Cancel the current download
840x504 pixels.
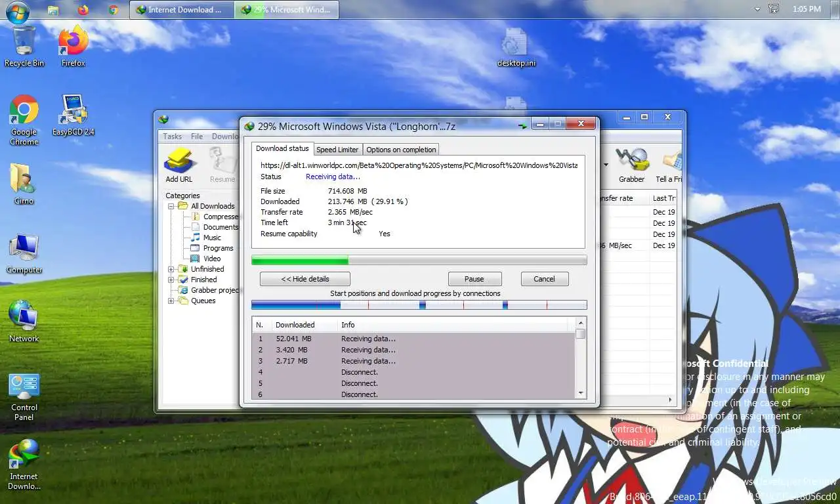coord(544,279)
